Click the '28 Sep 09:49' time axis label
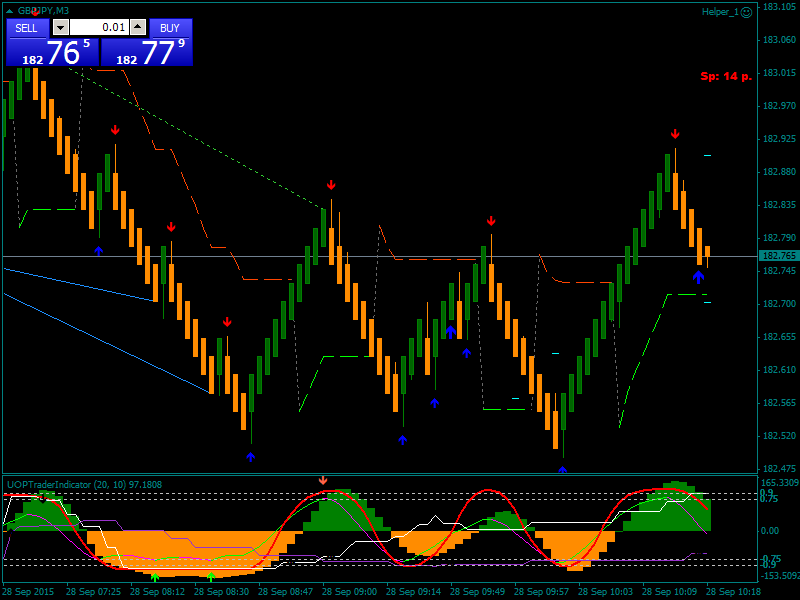This screenshot has width=800, height=600. pyautogui.click(x=478, y=592)
